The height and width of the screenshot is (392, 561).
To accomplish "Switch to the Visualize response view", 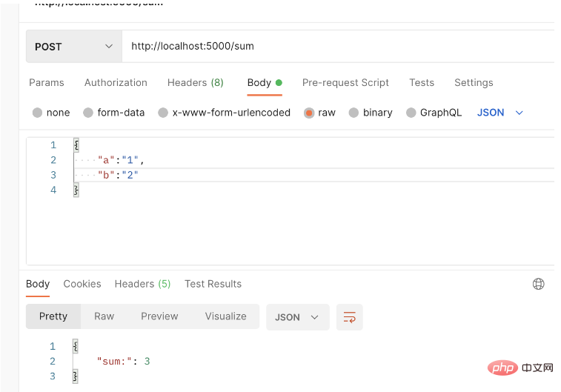I will (225, 316).
